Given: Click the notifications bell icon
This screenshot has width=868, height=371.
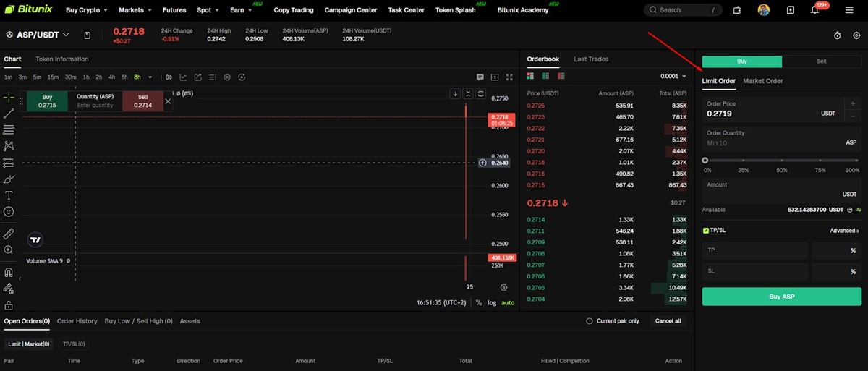Looking at the screenshot, I should point(814,10).
